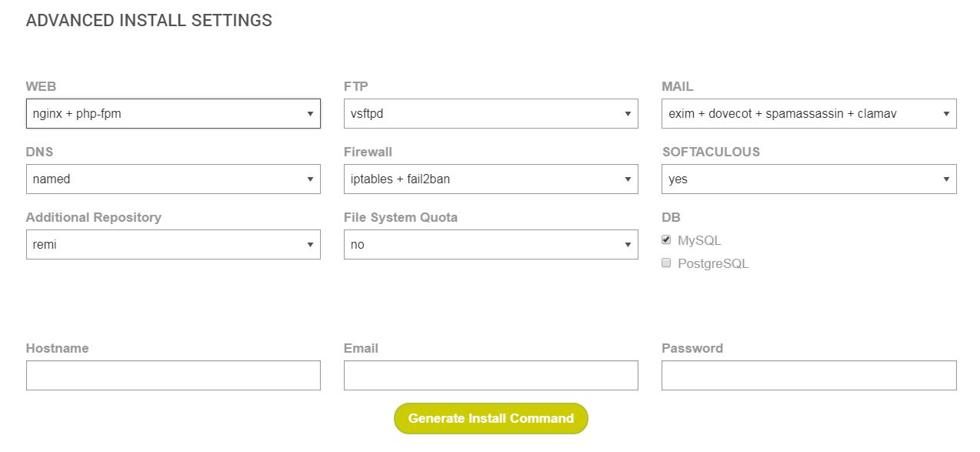
Task: Click the Email field label
Action: (361, 349)
